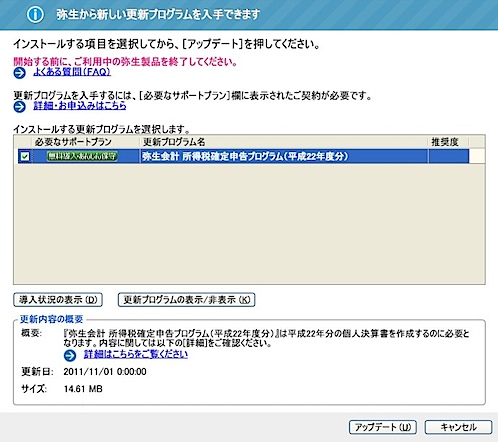Screen dimensions: 498x442
Task: Click the 導入状況の表示 (D) button
Action: click(58, 300)
